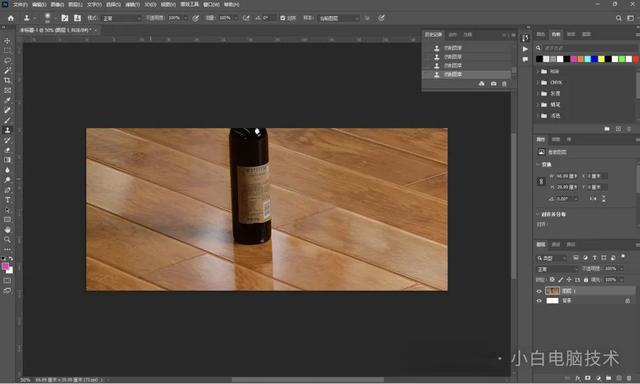Switch to the Swatches panel tab

click(x=556, y=34)
